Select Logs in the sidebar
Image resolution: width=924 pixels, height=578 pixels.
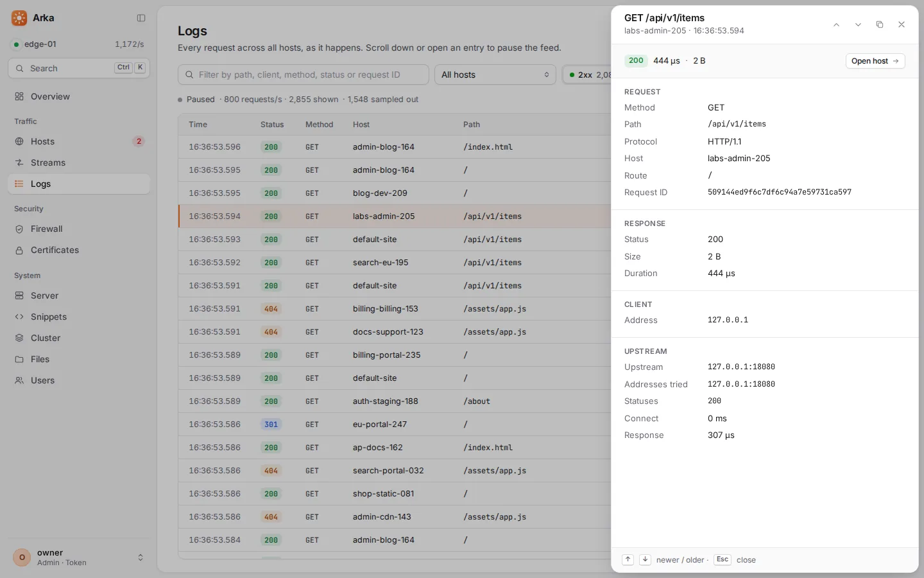click(x=79, y=184)
